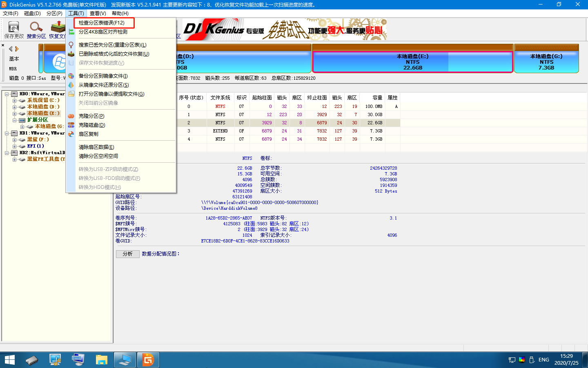The height and width of the screenshot is (368, 588).
Task: Click the icon beside 分区4KB扇区对齐检测
Action: click(71, 32)
